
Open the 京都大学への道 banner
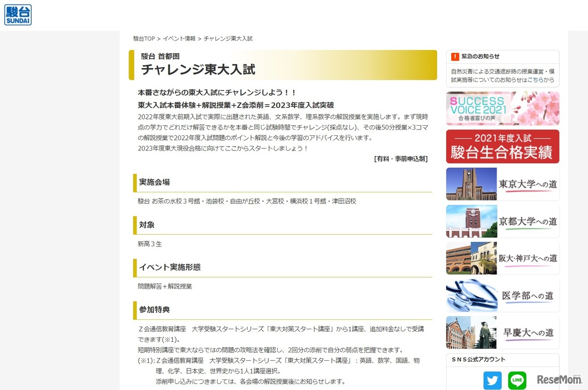(503, 221)
